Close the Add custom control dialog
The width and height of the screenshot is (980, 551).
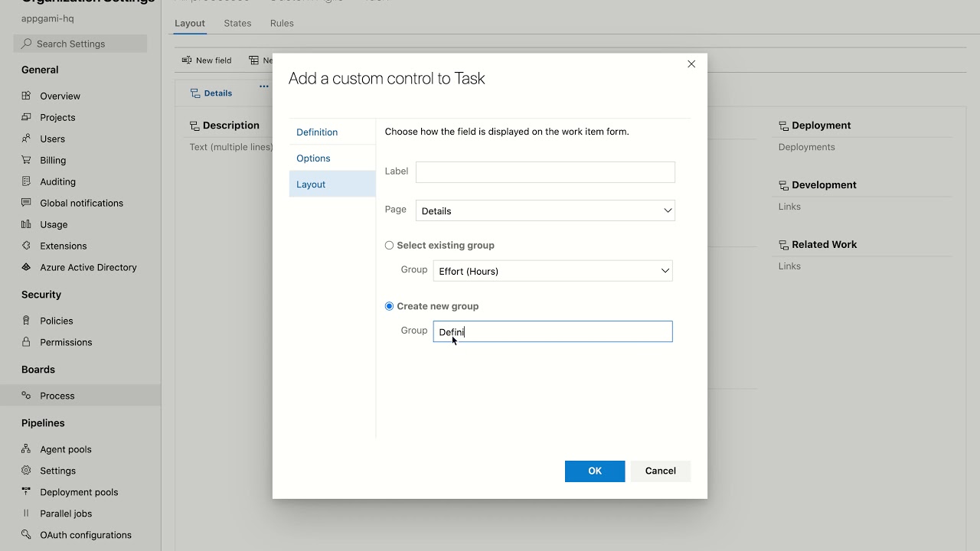691,64
